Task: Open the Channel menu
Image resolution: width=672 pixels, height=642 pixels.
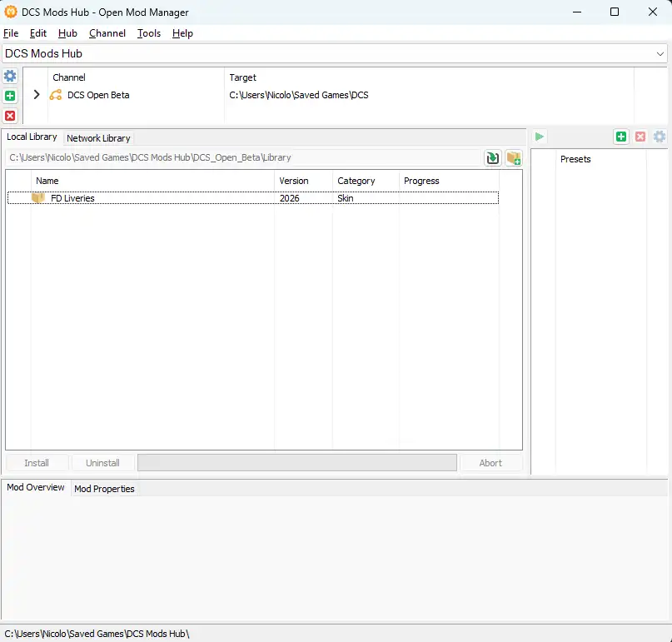Action: click(x=107, y=33)
